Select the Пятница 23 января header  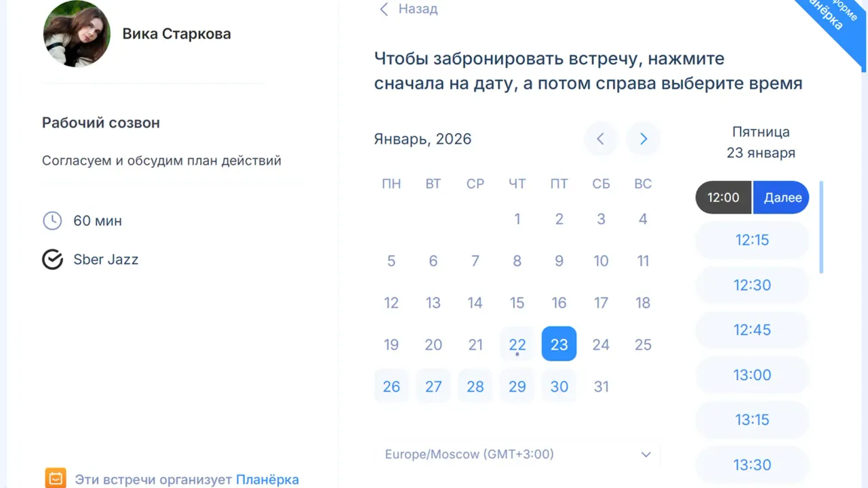point(761,142)
